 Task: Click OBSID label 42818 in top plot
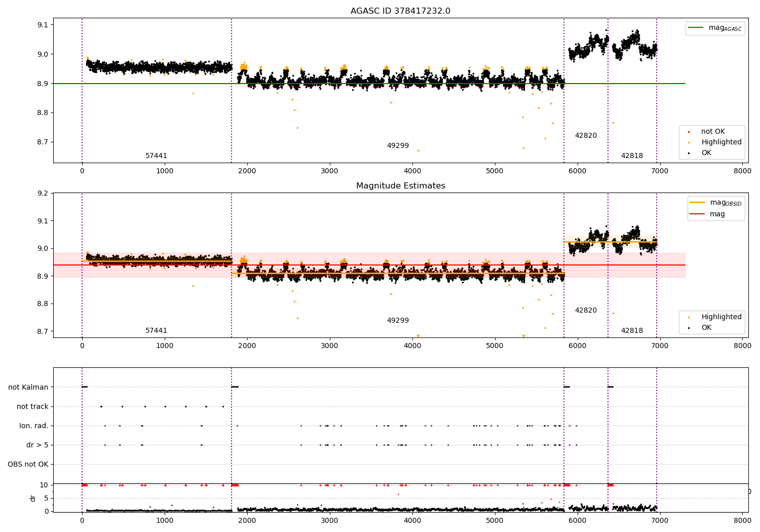tap(632, 156)
